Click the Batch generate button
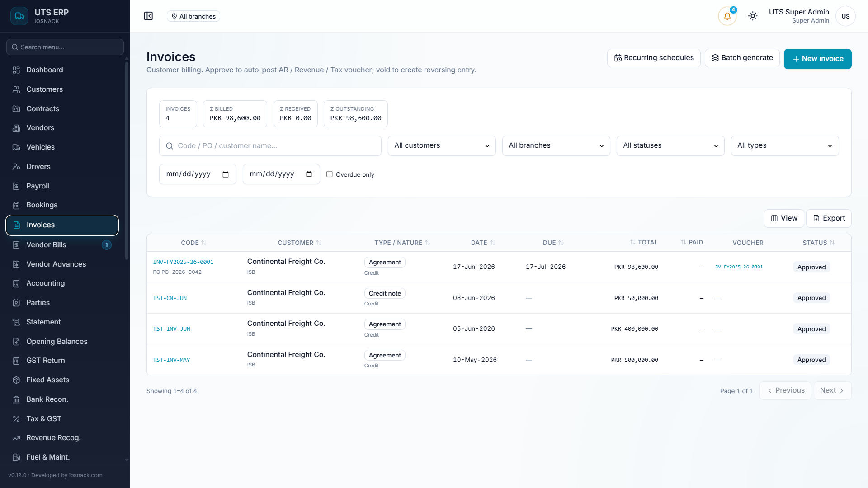This screenshot has height=488, width=868. (742, 58)
